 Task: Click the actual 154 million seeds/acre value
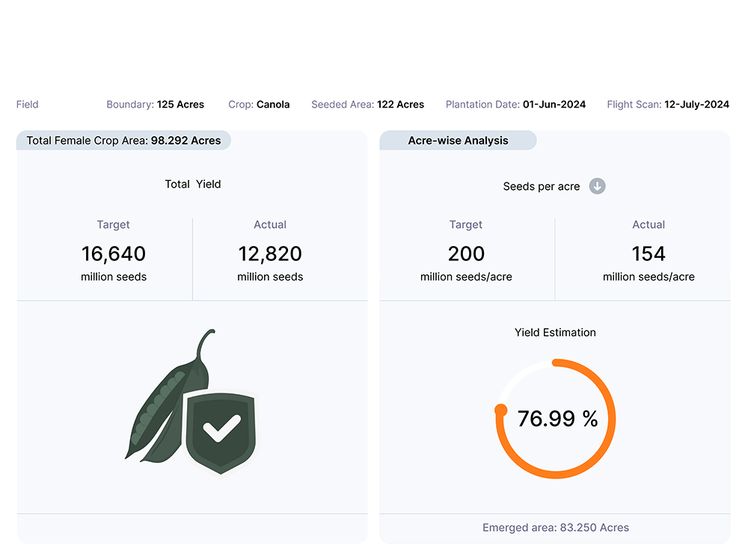pos(649,254)
